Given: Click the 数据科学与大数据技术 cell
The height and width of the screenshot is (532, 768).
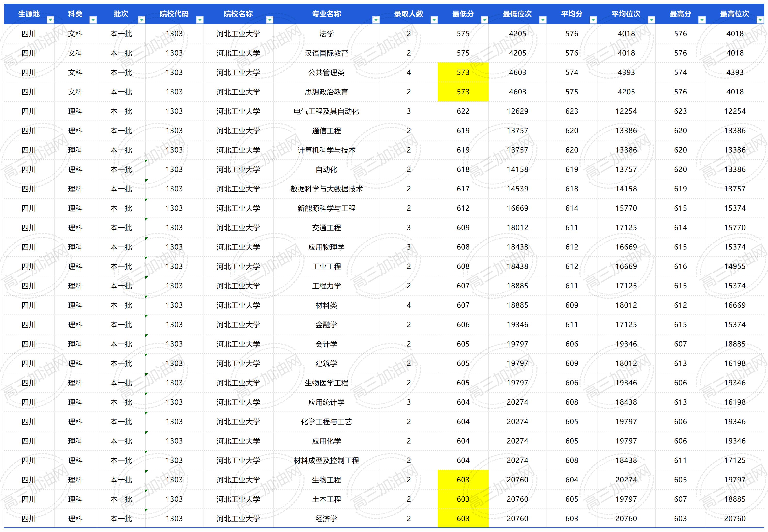Looking at the screenshot, I should [327, 189].
